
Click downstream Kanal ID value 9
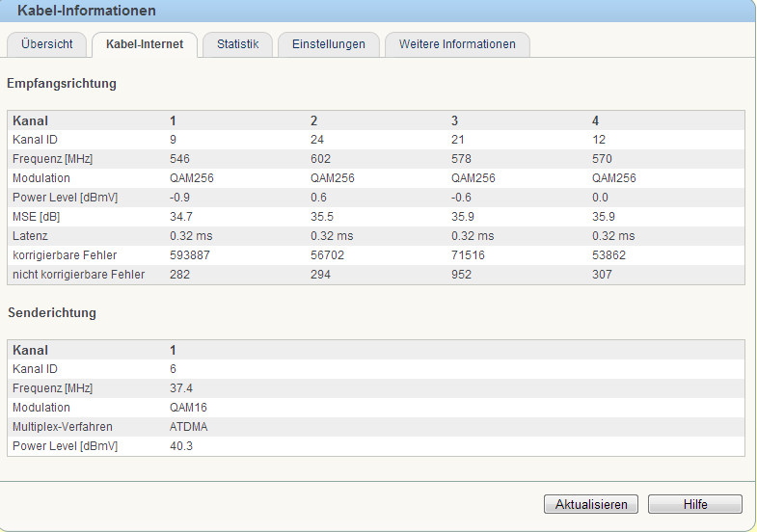(x=173, y=140)
